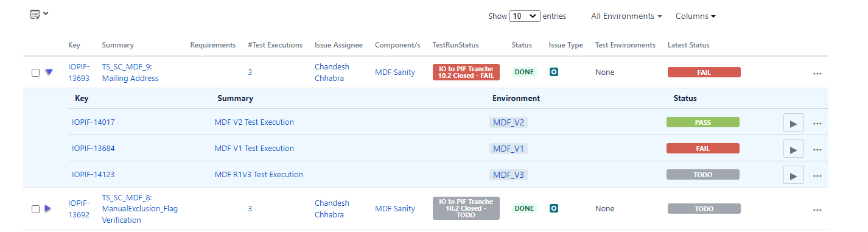Open MDF R1V3 Test Execution link

click(x=259, y=175)
